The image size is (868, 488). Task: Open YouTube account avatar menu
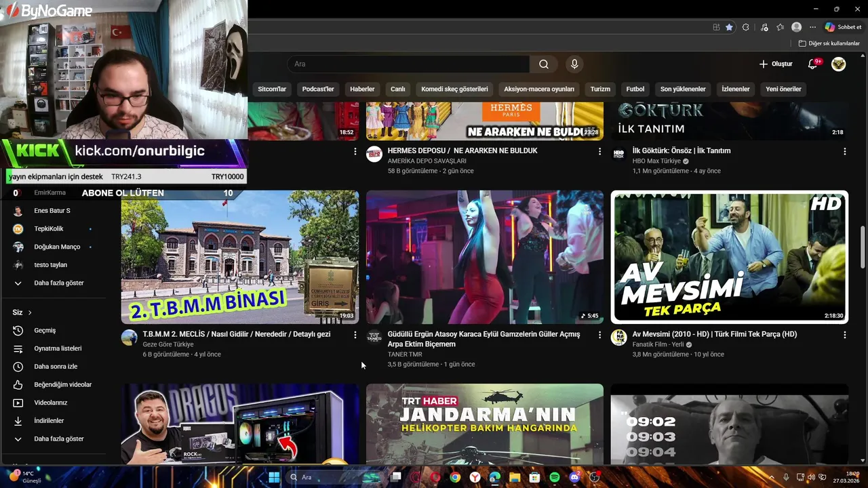[839, 64]
